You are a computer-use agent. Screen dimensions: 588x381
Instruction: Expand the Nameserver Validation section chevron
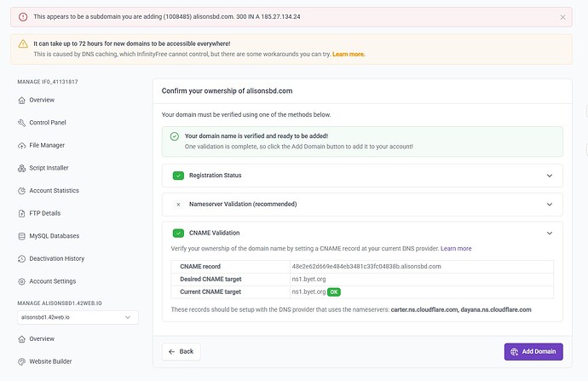(549, 205)
